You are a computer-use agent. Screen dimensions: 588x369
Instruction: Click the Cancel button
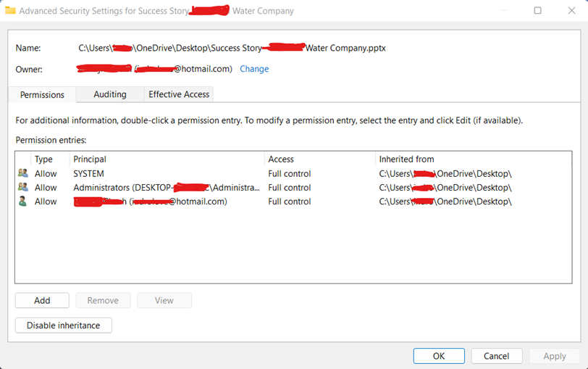coord(496,356)
